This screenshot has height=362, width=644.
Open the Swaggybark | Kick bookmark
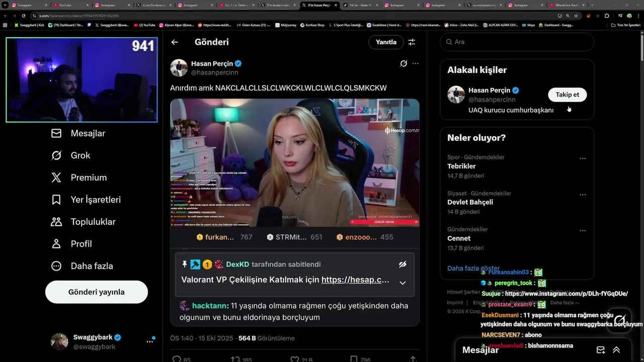29,25
